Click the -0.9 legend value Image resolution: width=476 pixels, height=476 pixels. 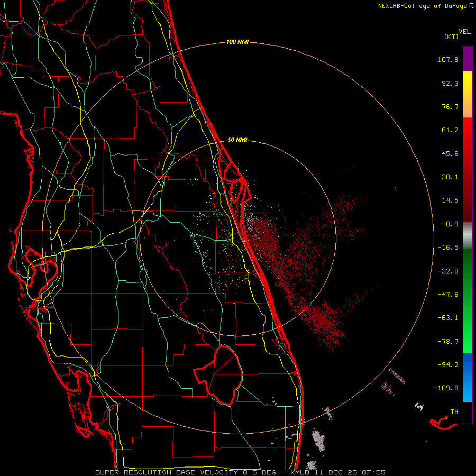pyautogui.click(x=450, y=224)
